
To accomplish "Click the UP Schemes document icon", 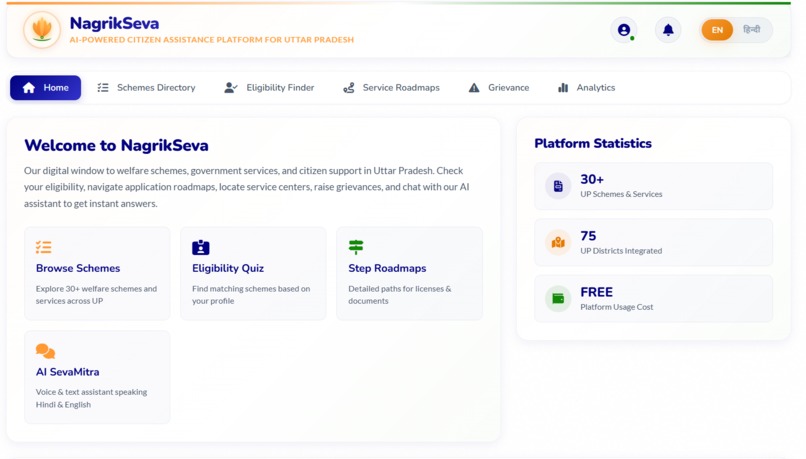I will 558,186.
